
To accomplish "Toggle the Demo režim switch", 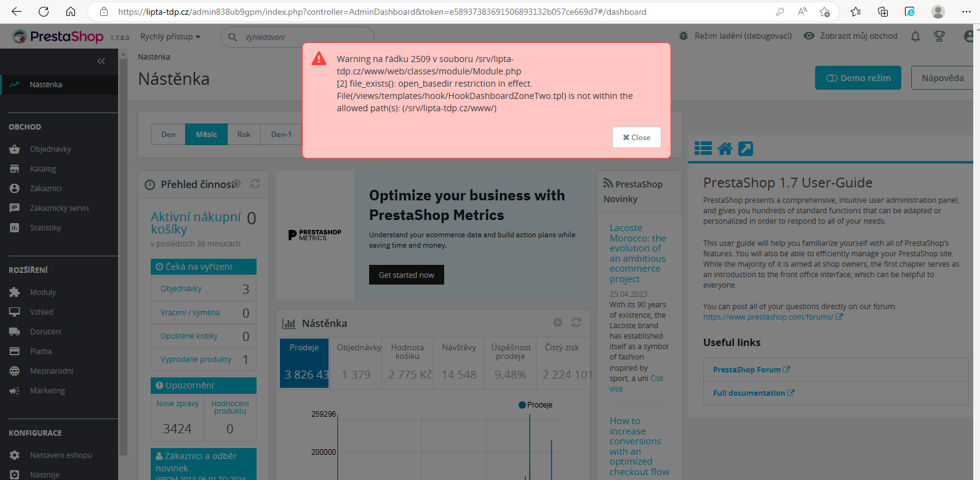I will (x=858, y=78).
